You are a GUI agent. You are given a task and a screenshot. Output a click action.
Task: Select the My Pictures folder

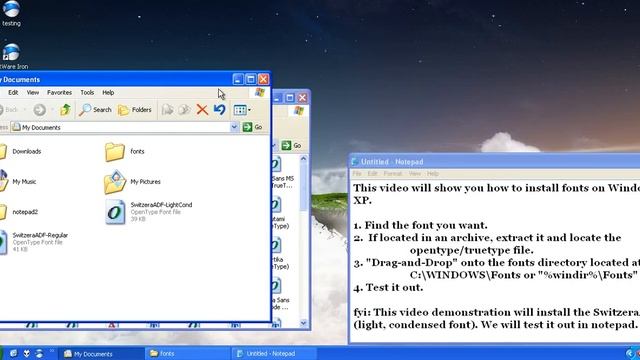click(132, 182)
